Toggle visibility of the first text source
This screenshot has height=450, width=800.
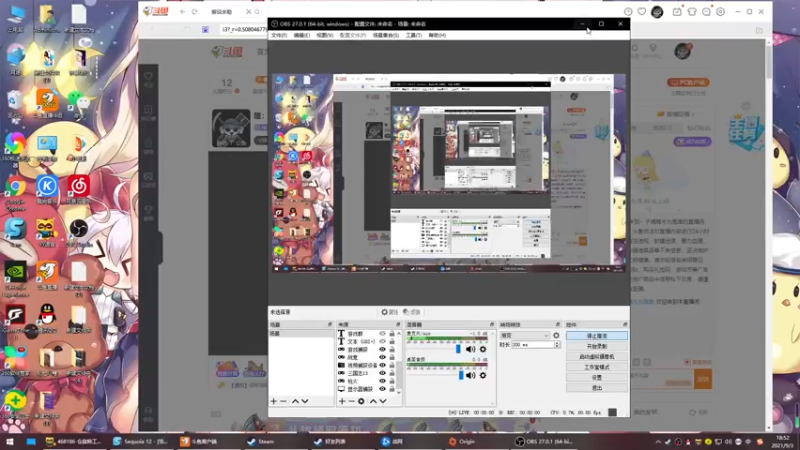382,334
